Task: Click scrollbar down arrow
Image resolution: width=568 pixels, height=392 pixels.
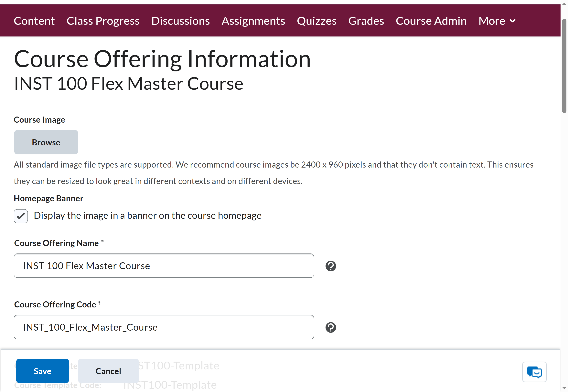Action: (564, 388)
